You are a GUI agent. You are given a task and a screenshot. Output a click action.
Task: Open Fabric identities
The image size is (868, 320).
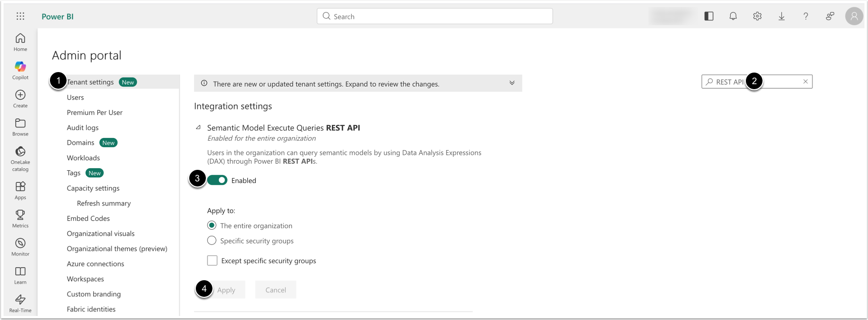(91, 309)
